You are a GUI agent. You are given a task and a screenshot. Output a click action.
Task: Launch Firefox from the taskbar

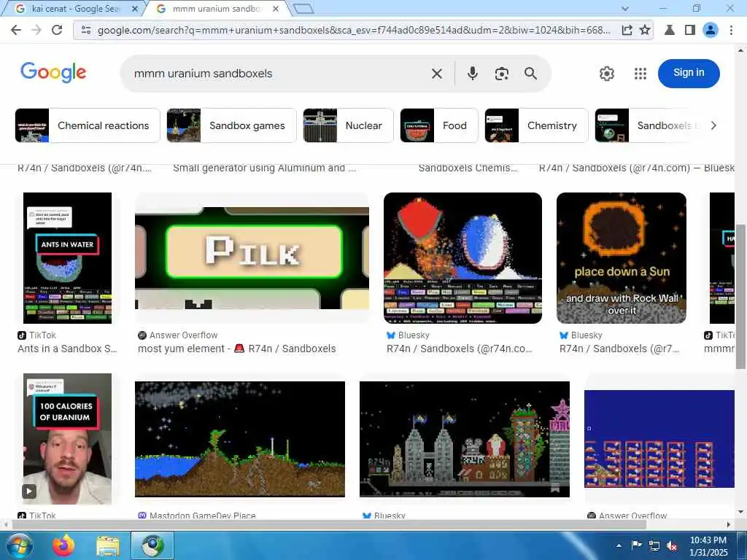click(x=64, y=545)
